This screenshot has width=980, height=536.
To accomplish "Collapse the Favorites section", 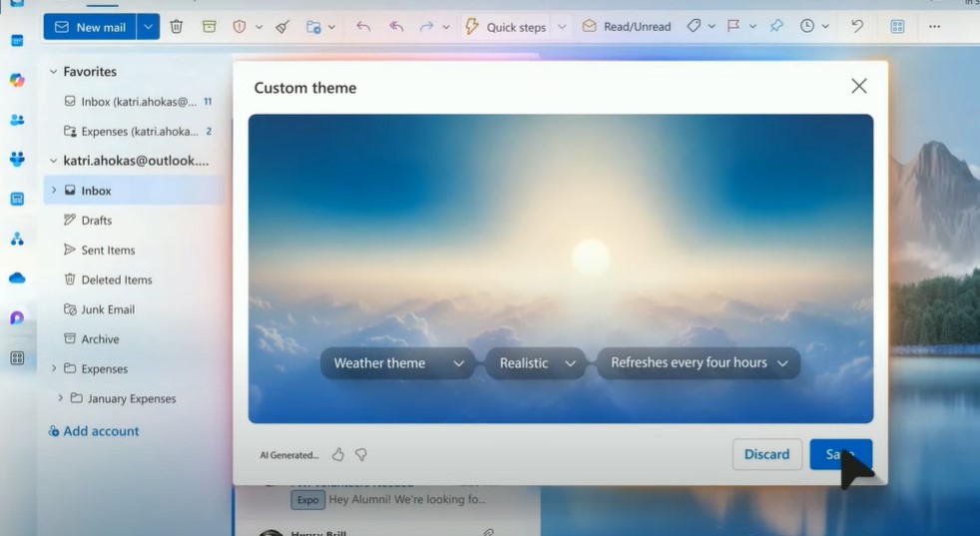I will point(53,72).
